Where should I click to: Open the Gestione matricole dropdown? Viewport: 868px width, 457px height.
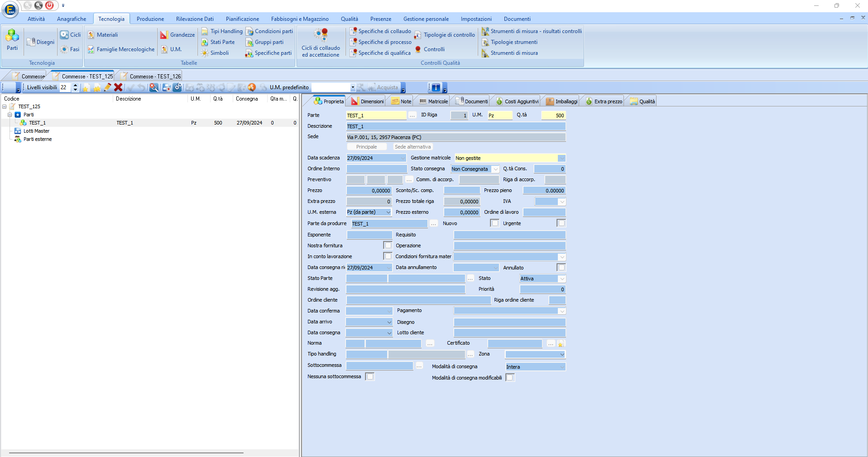[561, 158]
